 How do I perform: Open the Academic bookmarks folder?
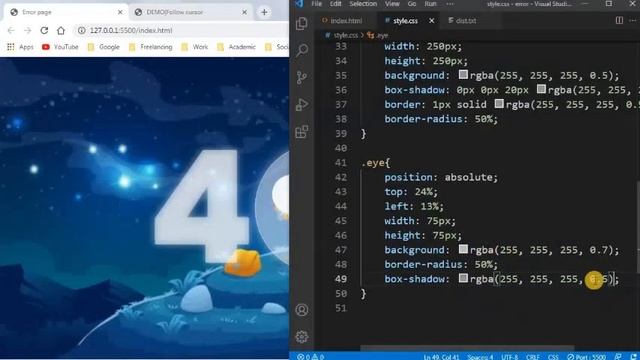[x=237, y=47]
